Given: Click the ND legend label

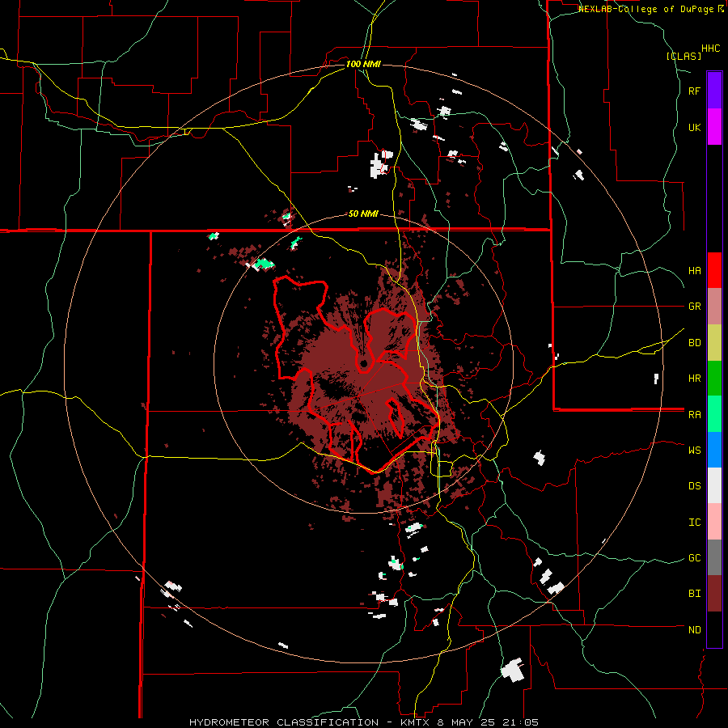Looking at the screenshot, I should [x=694, y=630].
